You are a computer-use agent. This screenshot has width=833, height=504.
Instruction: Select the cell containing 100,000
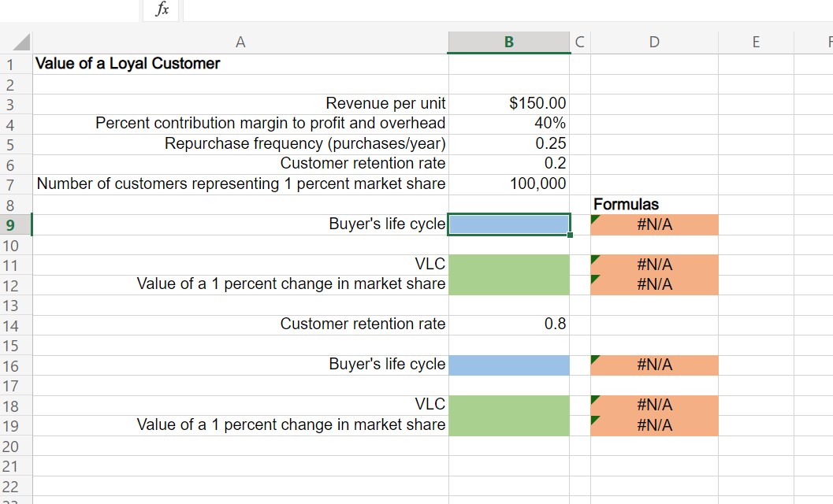(x=508, y=183)
